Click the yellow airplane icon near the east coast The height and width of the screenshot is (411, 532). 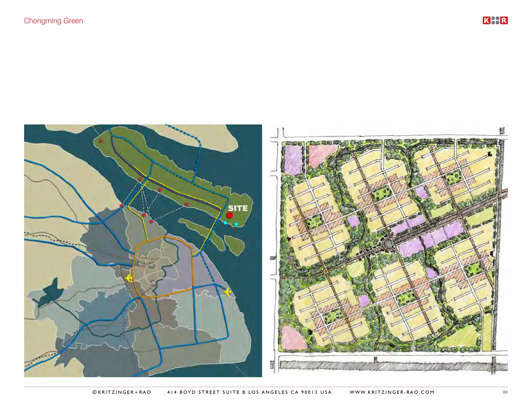(228, 292)
